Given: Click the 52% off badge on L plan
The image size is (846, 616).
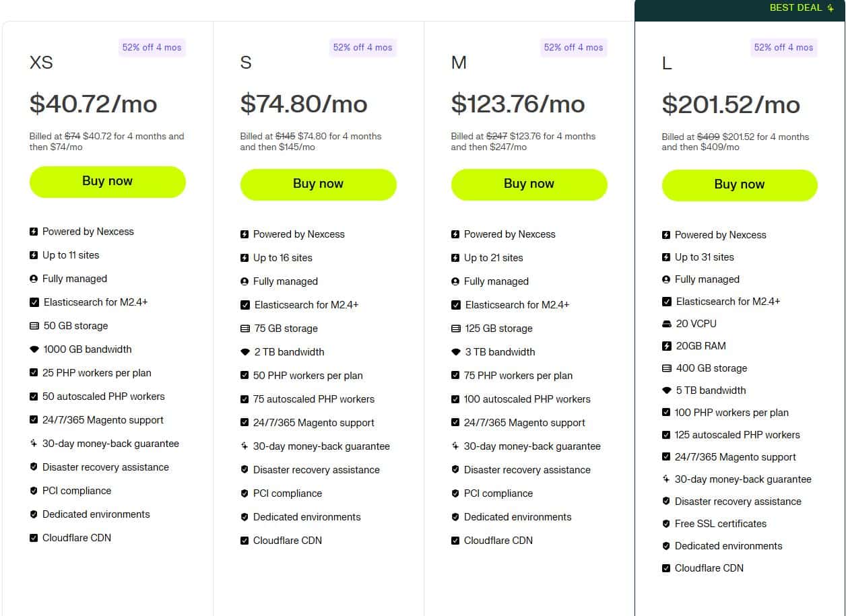Looking at the screenshot, I should [783, 48].
